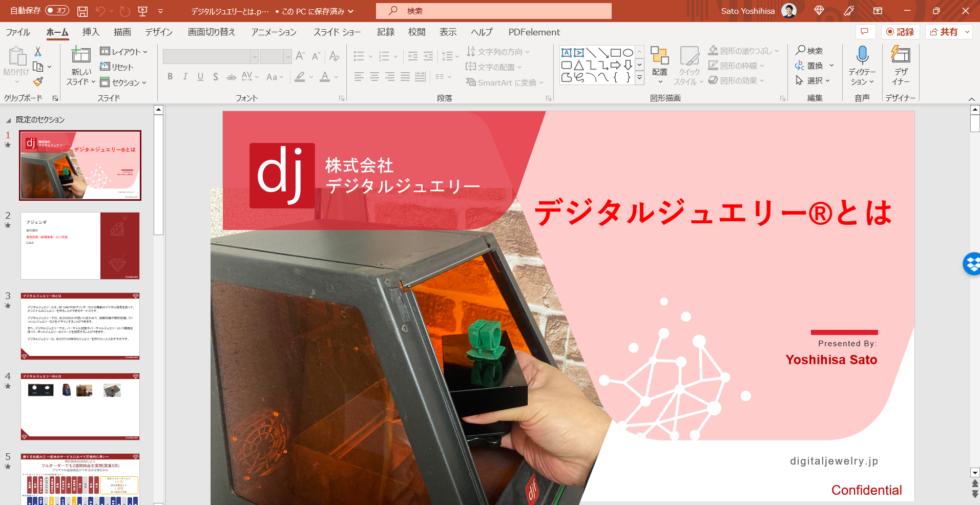Click the ディクテーション microphone icon
Image resolution: width=980 pixels, height=505 pixels.
(862, 54)
